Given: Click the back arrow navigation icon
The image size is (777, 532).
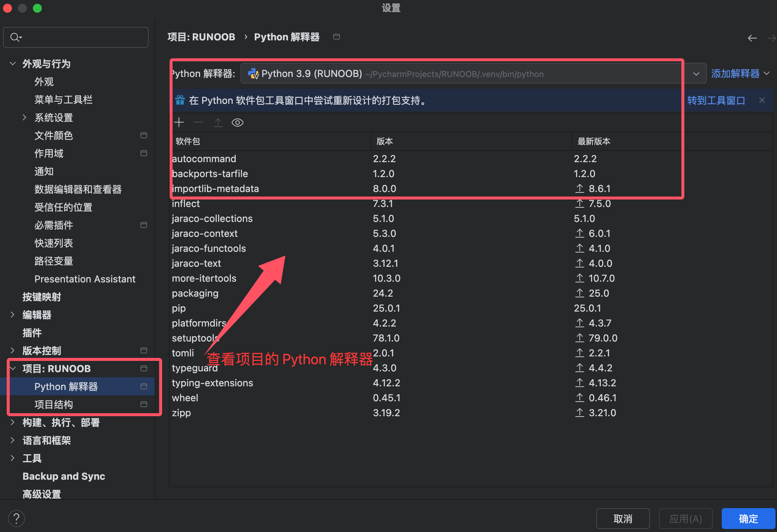Looking at the screenshot, I should coord(752,38).
